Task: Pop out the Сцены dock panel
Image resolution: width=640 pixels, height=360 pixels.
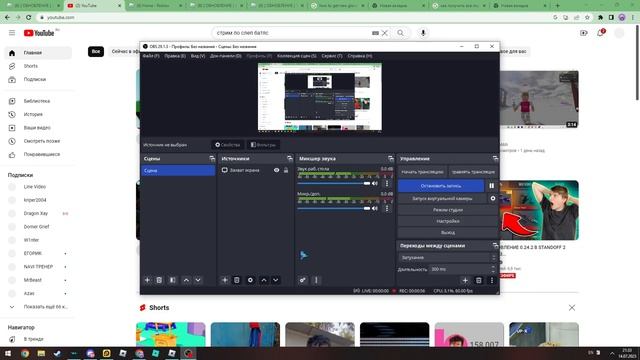Action: [212, 158]
